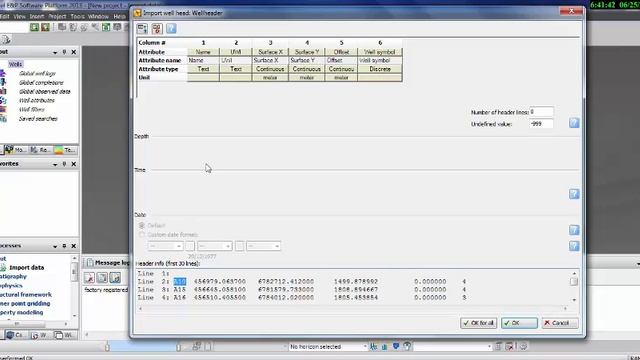Open help icon beside the Default date option

[574, 230]
